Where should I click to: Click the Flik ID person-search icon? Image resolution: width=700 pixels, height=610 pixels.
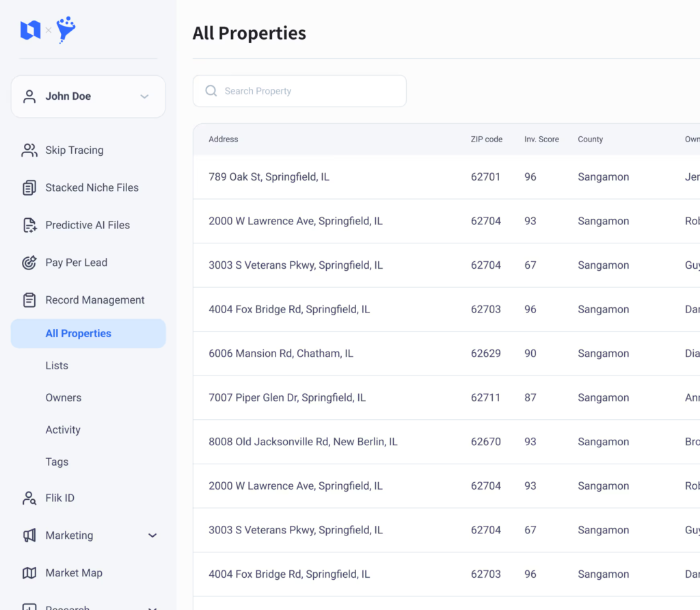tap(29, 499)
